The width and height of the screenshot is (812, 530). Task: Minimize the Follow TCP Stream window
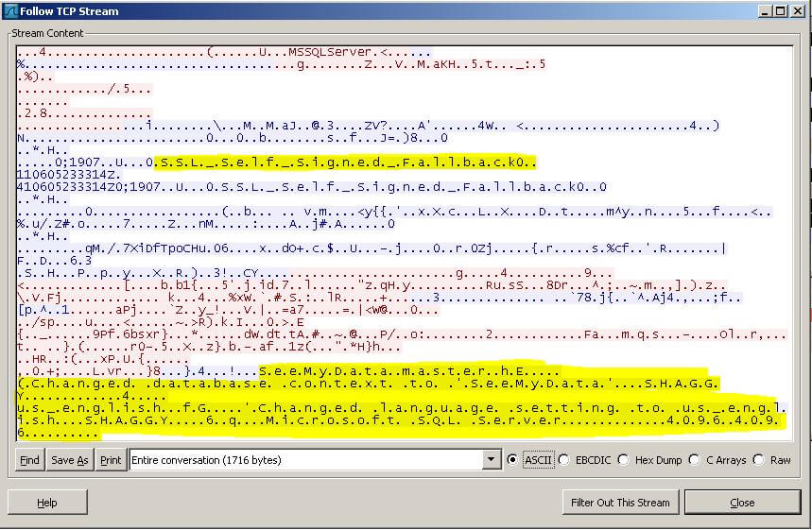(x=765, y=11)
